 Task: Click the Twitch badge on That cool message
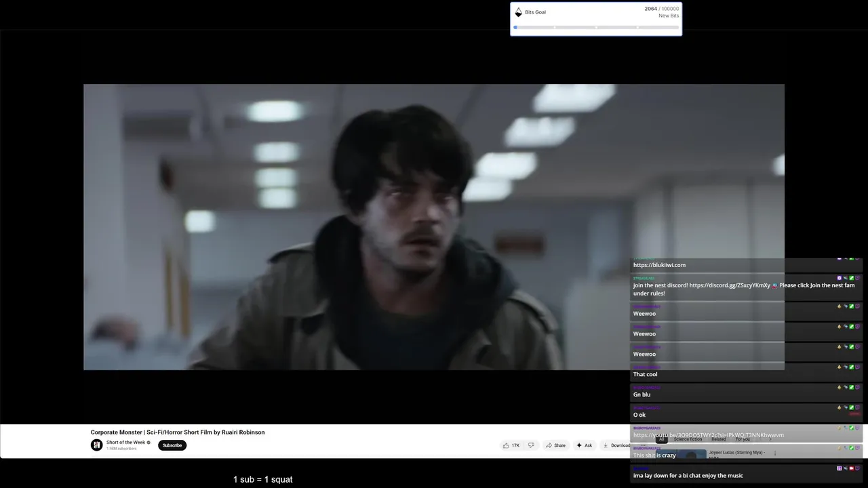(858, 367)
